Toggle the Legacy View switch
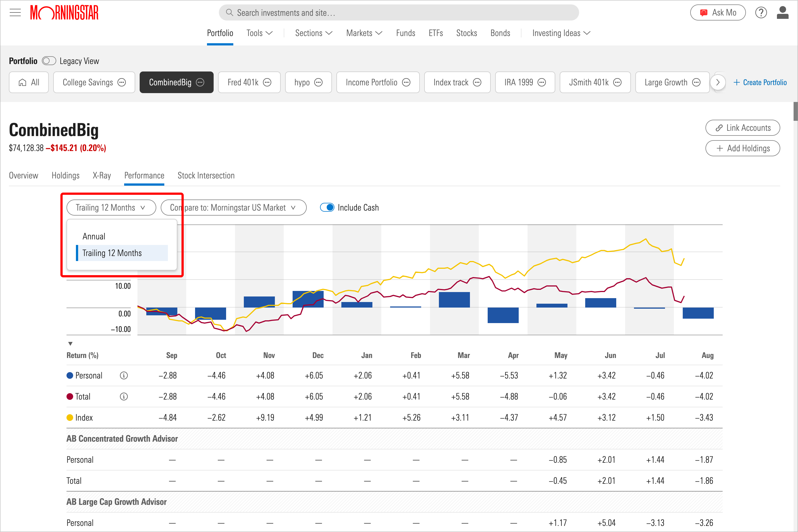 (x=49, y=61)
